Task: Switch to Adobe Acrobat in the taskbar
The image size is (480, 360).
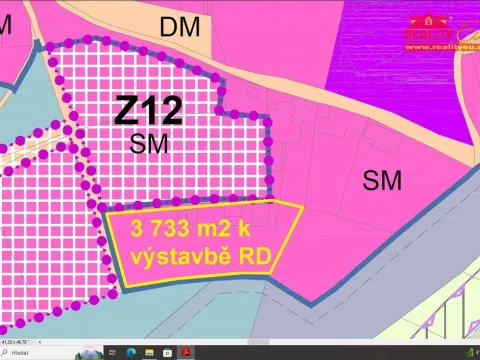Action: point(185,352)
